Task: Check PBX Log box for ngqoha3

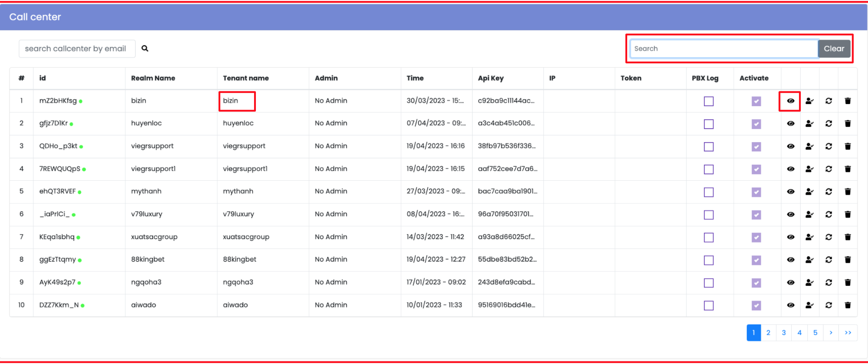Action: tap(708, 283)
